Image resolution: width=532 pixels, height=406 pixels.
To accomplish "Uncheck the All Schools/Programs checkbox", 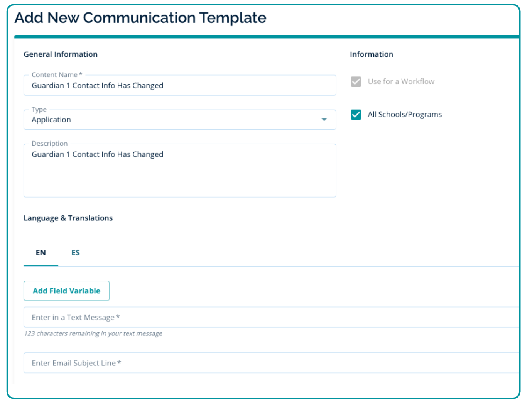I will [x=356, y=115].
